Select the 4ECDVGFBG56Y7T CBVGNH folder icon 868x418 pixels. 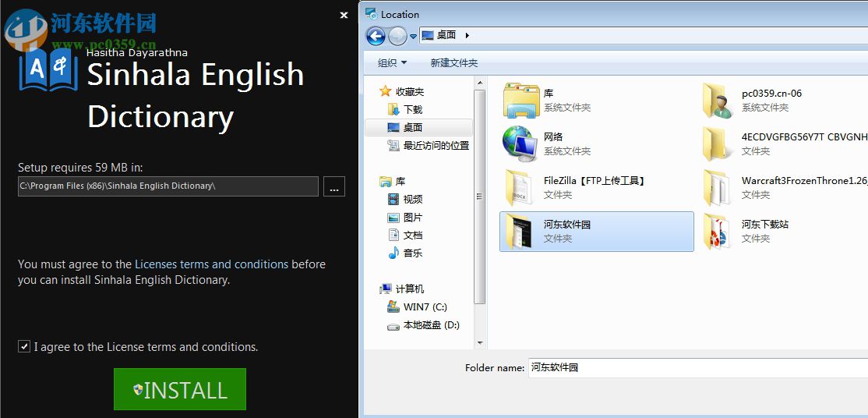[718, 143]
